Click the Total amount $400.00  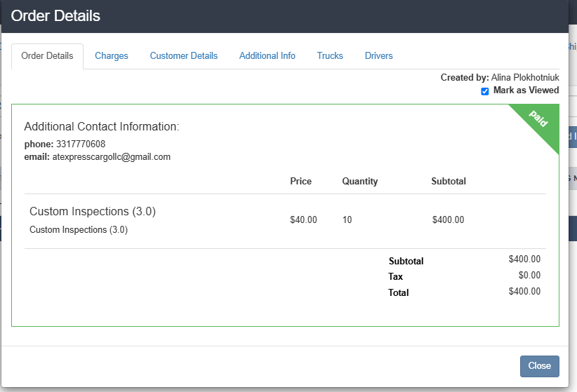point(524,291)
